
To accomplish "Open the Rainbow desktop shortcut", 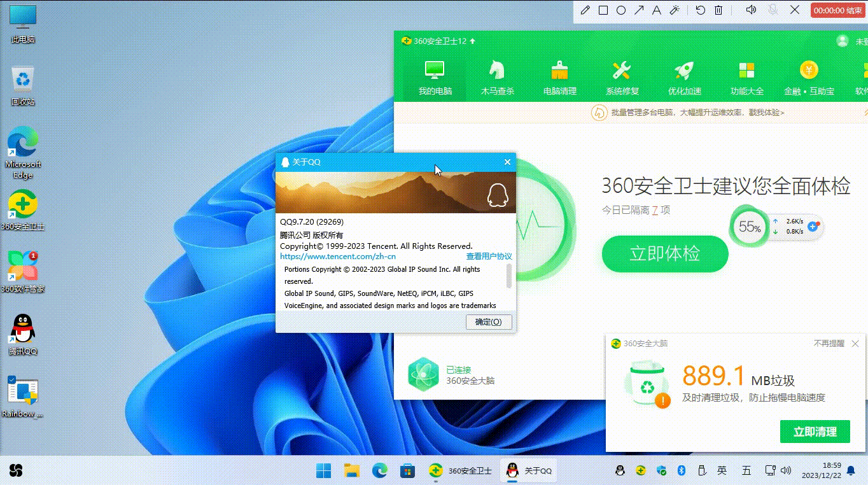I will (x=23, y=397).
